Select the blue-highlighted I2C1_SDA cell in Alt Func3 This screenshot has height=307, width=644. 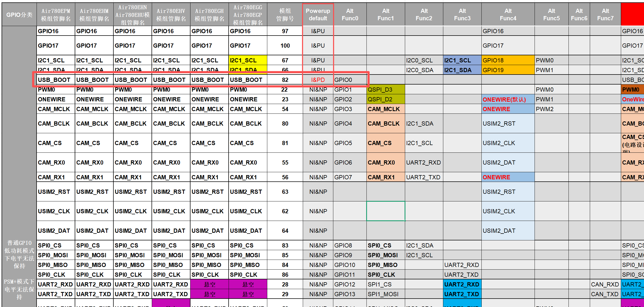(x=462, y=70)
